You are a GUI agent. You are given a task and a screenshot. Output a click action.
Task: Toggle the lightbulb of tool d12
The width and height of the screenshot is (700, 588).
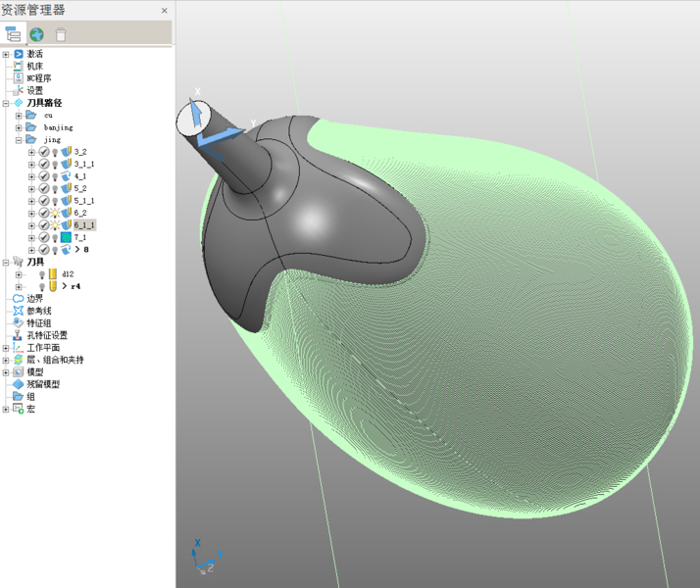click(42, 274)
